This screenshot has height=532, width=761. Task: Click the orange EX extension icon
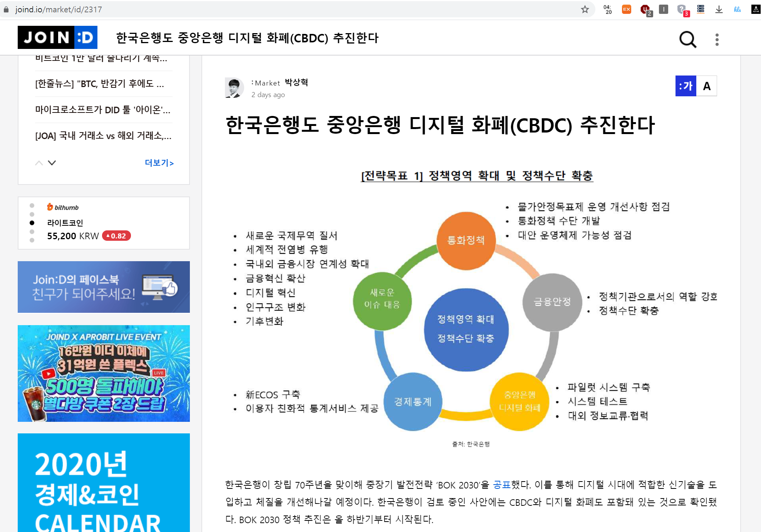pos(627,9)
